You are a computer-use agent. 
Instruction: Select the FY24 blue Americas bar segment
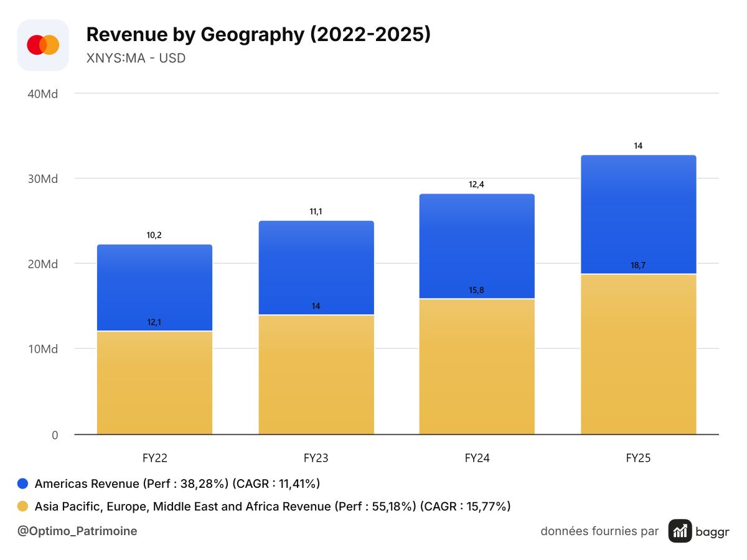(x=477, y=246)
